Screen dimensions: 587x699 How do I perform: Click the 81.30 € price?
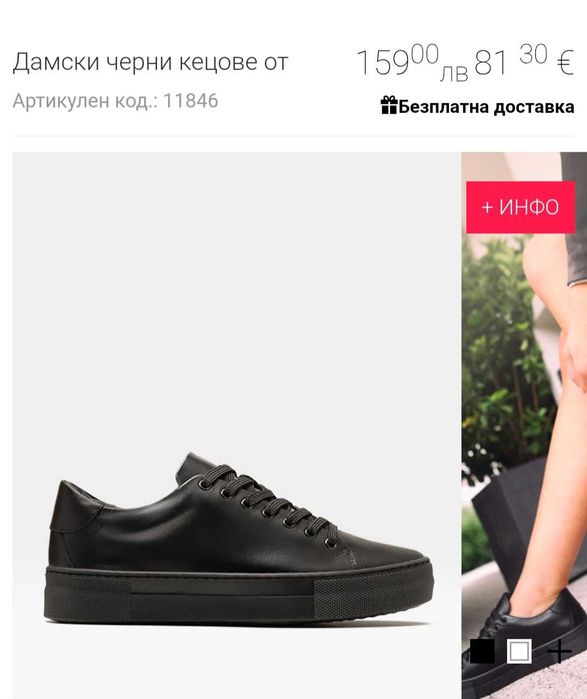tap(524, 61)
